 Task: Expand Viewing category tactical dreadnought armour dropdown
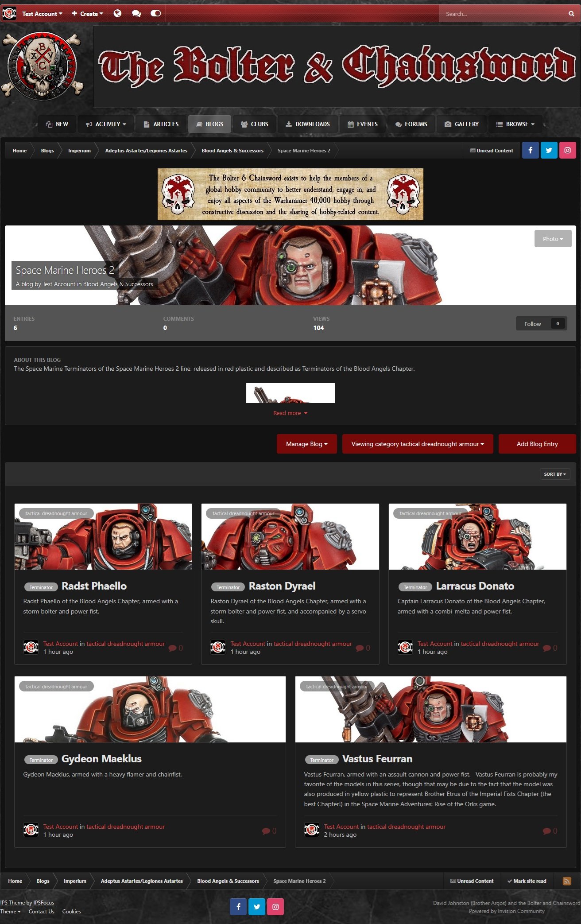click(417, 444)
